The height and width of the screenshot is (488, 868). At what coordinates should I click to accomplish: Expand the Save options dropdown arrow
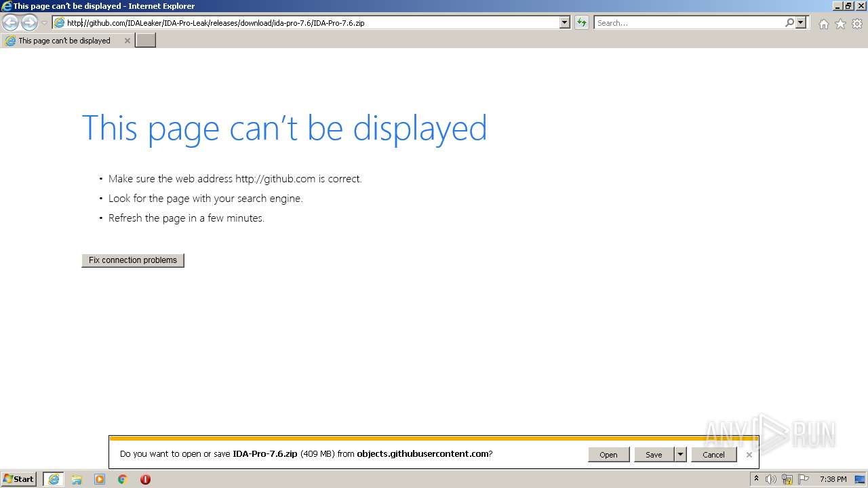click(x=681, y=455)
